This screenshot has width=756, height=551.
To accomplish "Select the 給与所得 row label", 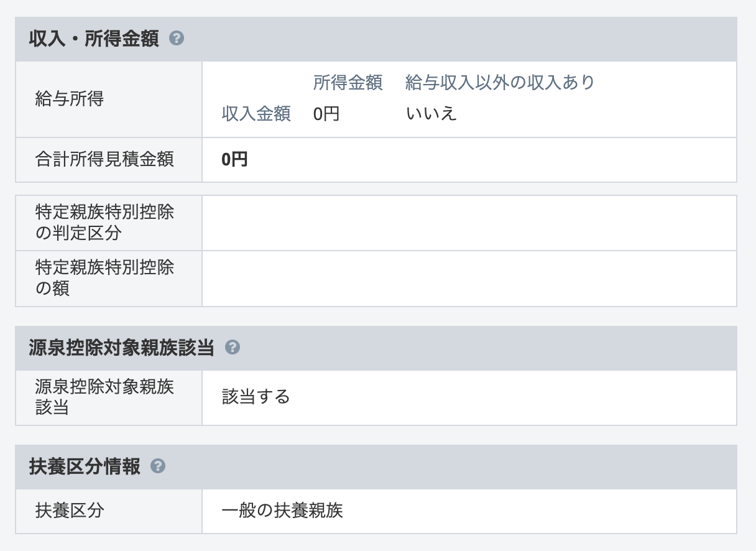I will tap(70, 99).
